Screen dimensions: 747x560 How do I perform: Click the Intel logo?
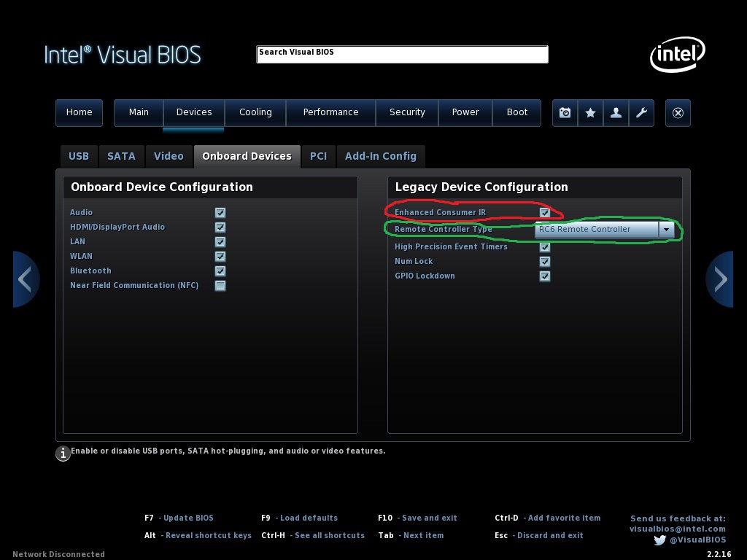pos(678,54)
